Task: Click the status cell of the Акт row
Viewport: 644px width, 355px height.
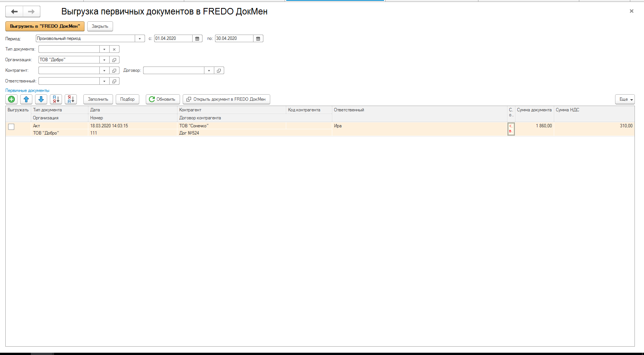Action: point(511,128)
